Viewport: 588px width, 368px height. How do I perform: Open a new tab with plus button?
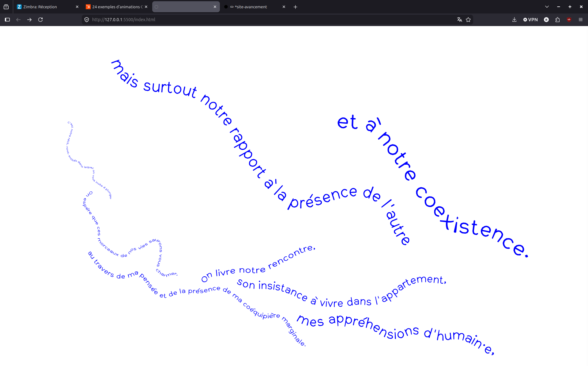coord(295,7)
